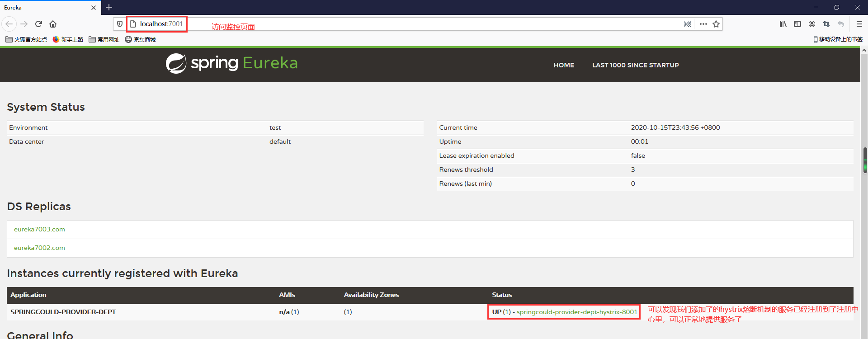Image resolution: width=868 pixels, height=339 pixels.
Task: Open the QR code icon in address bar
Action: pyautogui.click(x=688, y=24)
